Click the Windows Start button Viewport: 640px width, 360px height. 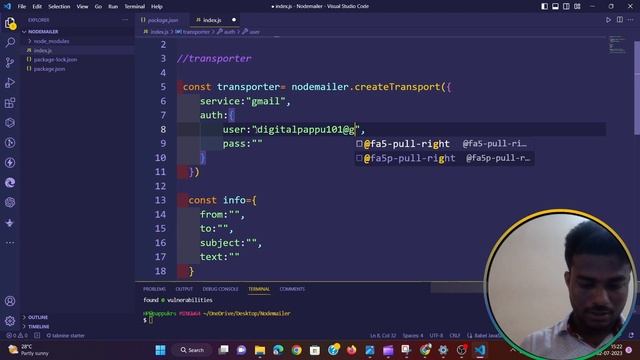[160, 350]
